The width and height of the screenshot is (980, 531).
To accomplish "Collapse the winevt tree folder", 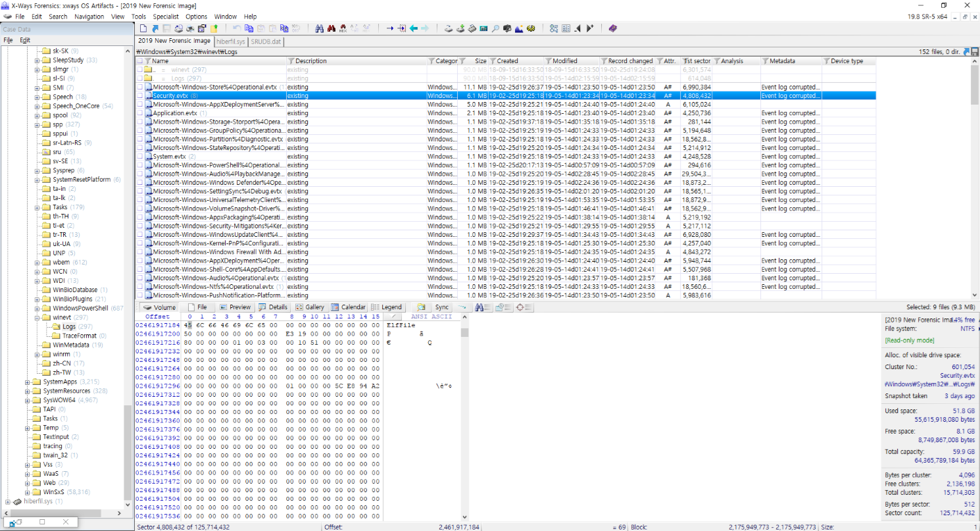I will coord(37,317).
